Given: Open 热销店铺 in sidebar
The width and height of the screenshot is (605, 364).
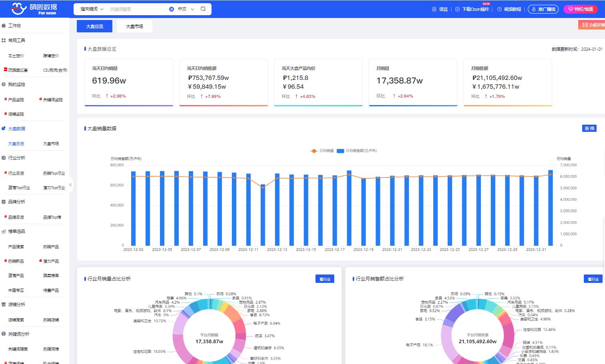Looking at the screenshot, I should click(x=51, y=320).
